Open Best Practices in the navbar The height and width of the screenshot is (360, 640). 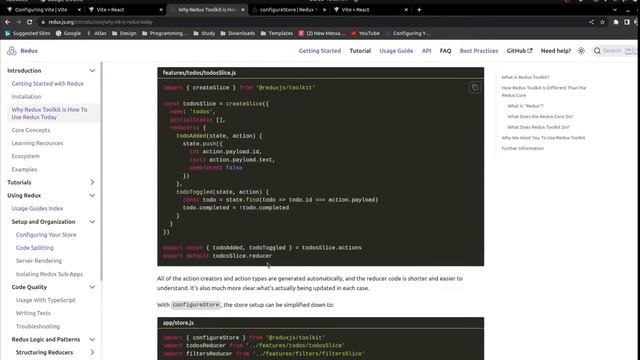click(x=479, y=51)
